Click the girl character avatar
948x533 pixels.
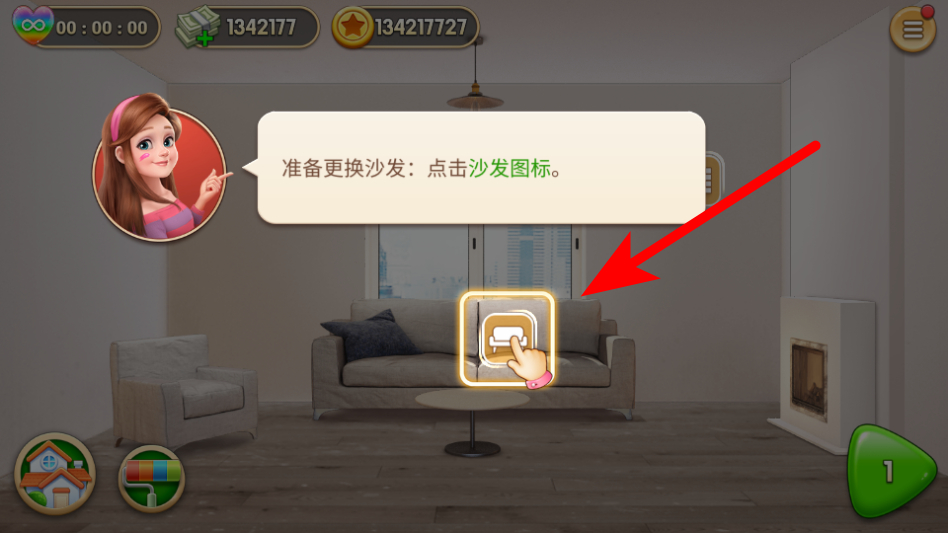(x=160, y=168)
